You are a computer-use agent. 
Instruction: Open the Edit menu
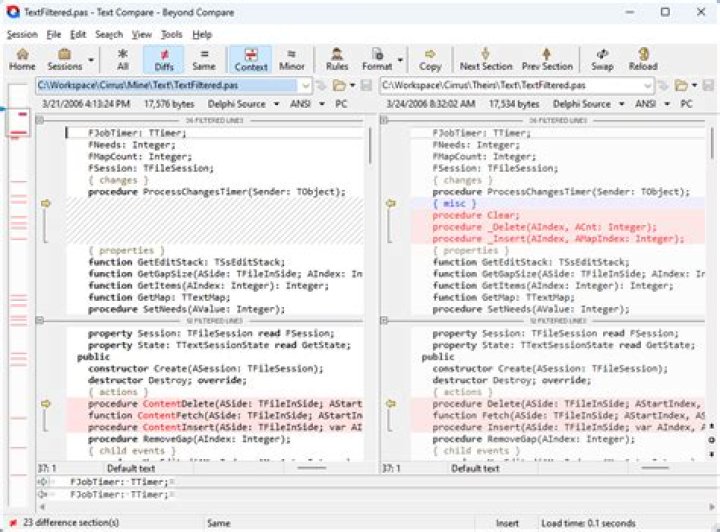tap(78, 35)
